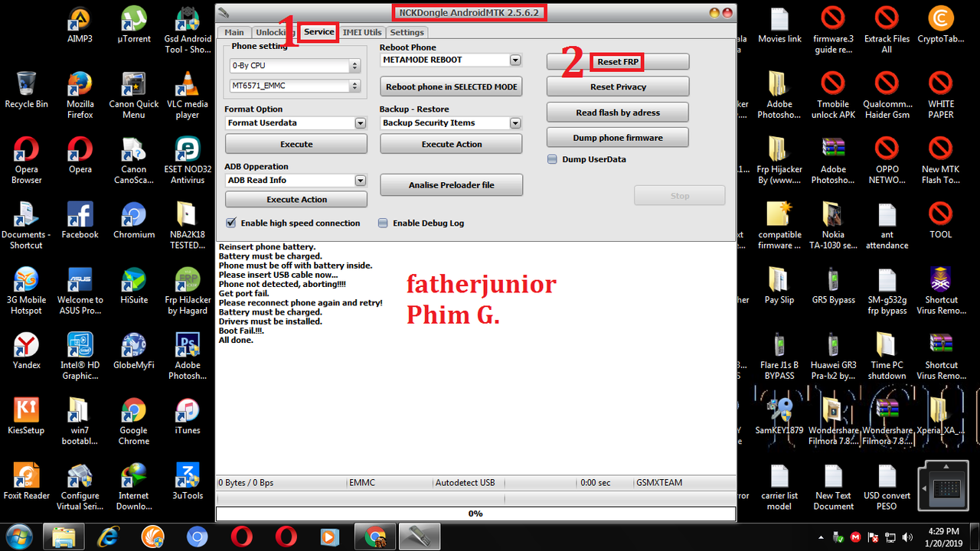
Task: Click Dump phone firmware button
Action: (618, 138)
